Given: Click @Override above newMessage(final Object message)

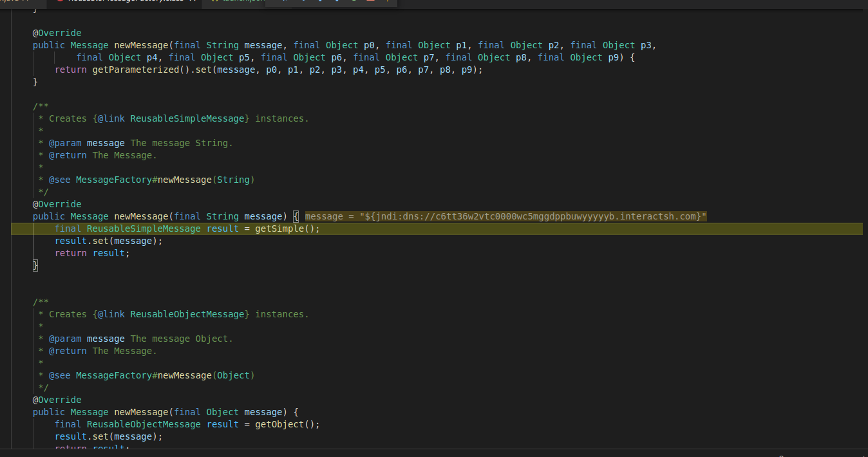Looking at the screenshot, I should 57,400.
